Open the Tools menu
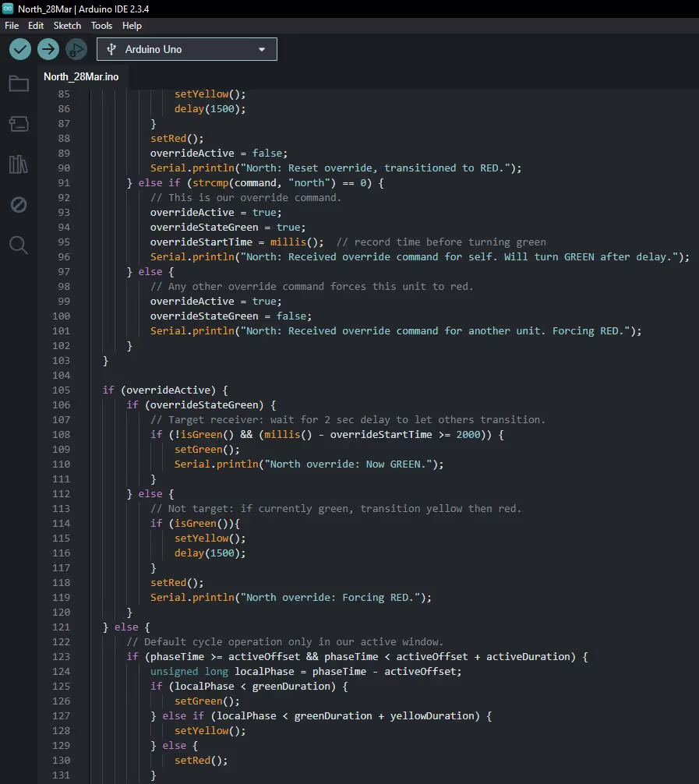Viewport: 699px width, 784px height. (101, 26)
